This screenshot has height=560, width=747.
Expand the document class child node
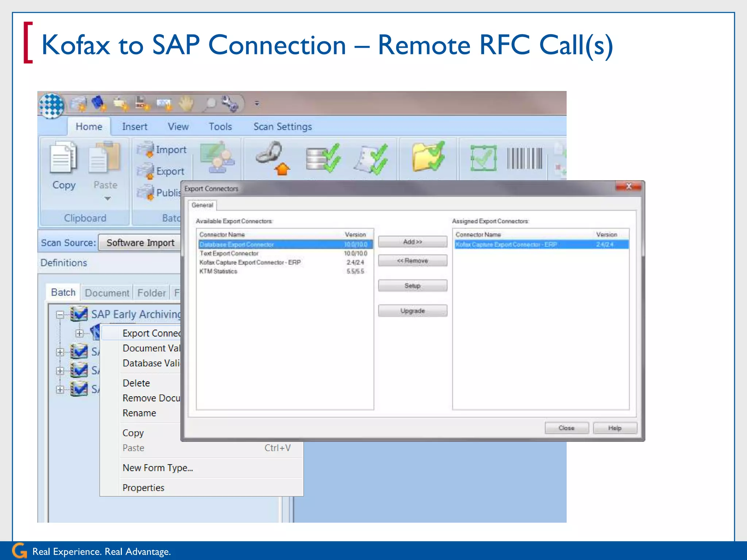click(x=79, y=334)
